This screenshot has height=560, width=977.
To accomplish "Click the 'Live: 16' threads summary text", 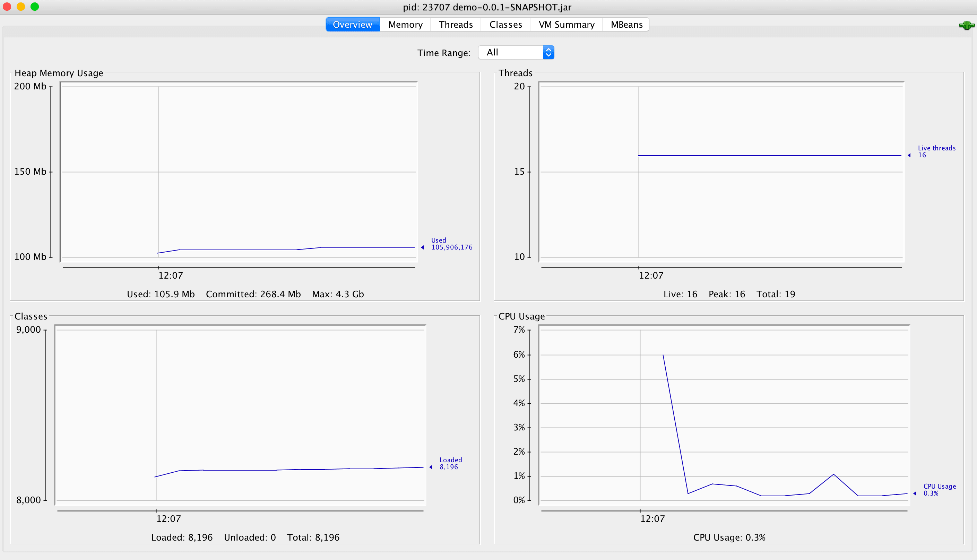I will (x=680, y=294).
